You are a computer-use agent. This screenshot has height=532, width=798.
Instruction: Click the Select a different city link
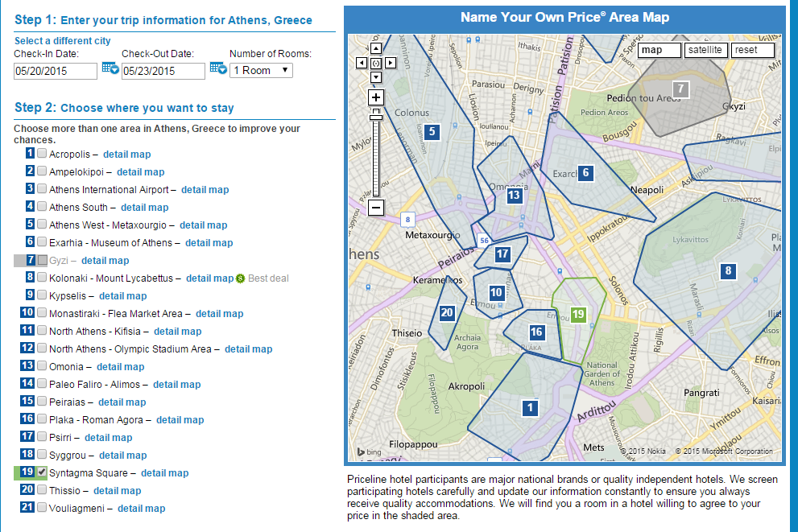63,41
